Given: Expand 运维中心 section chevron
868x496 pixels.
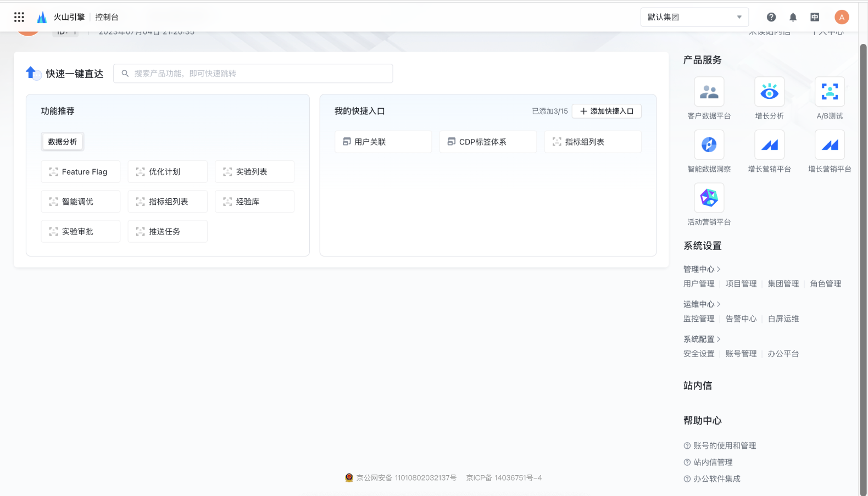Looking at the screenshot, I should [x=719, y=304].
